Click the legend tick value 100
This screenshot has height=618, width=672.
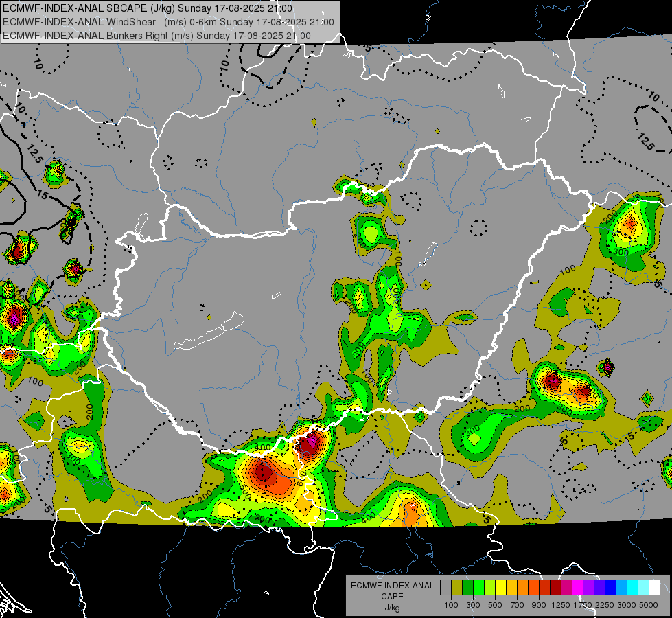(x=451, y=605)
